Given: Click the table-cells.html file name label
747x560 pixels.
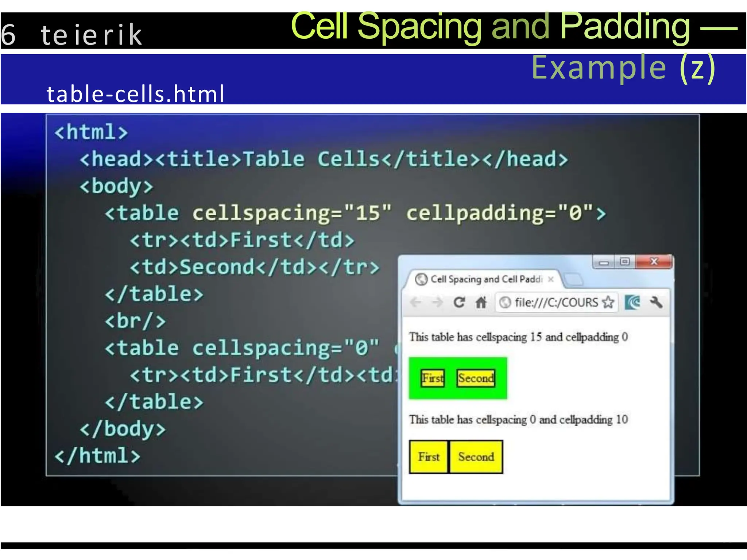Looking at the screenshot, I should 135,94.
